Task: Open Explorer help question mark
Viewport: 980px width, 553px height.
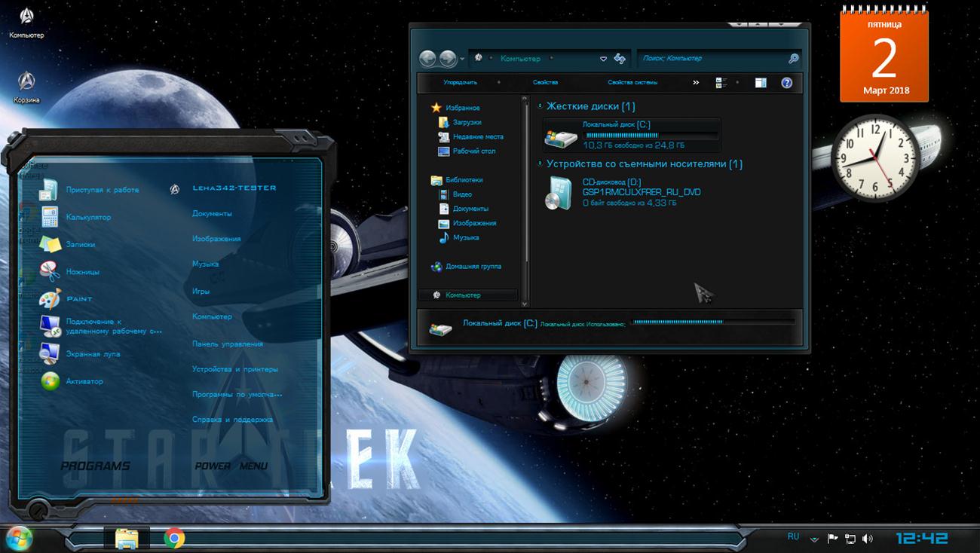Action: [787, 82]
